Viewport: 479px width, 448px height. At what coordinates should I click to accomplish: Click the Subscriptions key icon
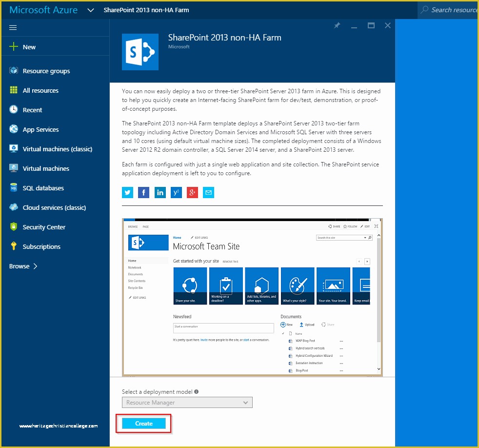click(14, 246)
